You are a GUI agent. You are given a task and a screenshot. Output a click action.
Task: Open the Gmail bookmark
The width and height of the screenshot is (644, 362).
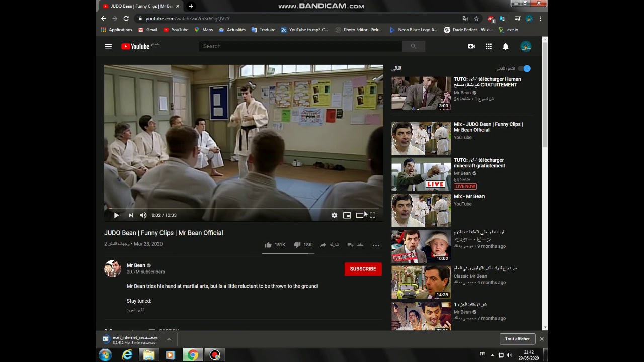tap(148, 30)
